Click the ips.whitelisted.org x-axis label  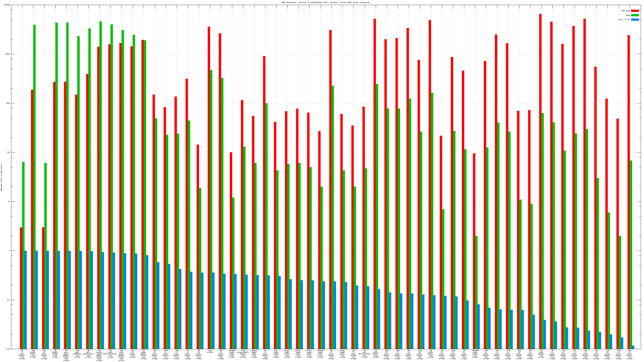(x=364, y=354)
